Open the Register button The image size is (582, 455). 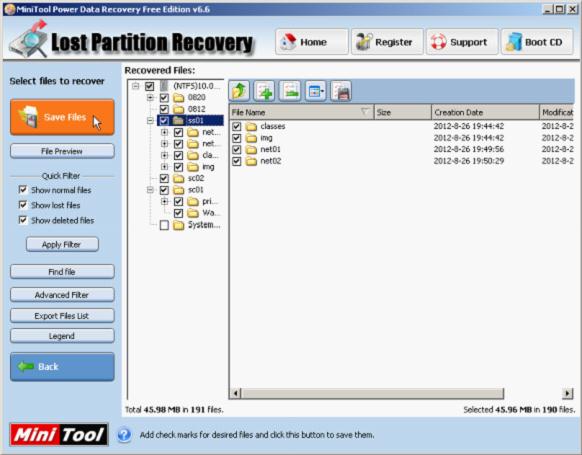(x=387, y=42)
